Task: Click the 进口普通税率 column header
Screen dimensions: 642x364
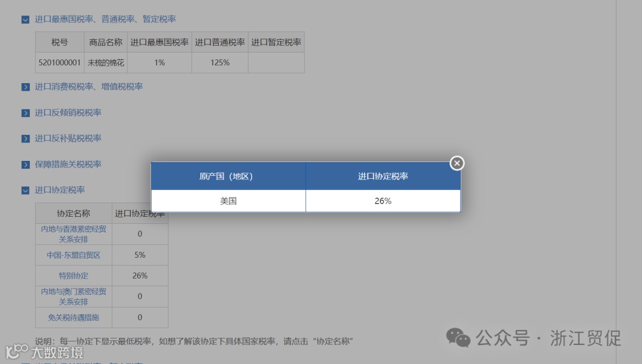Action: [220, 42]
